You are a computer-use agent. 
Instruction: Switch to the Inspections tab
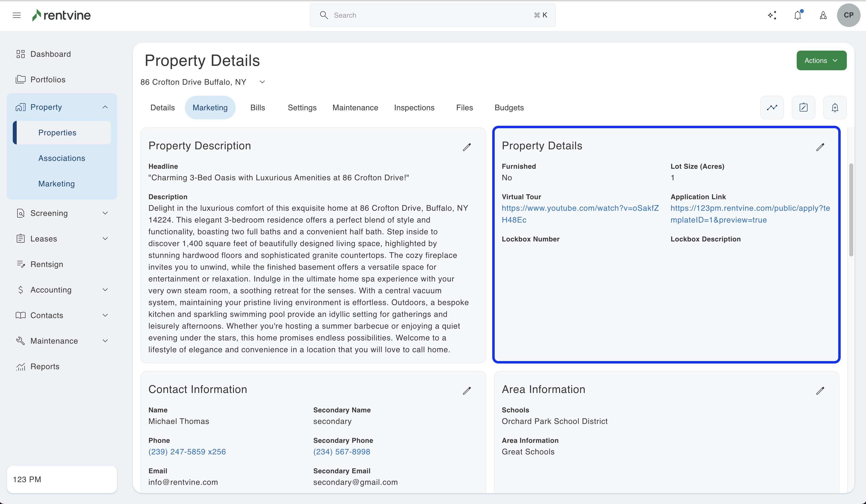pyautogui.click(x=414, y=108)
